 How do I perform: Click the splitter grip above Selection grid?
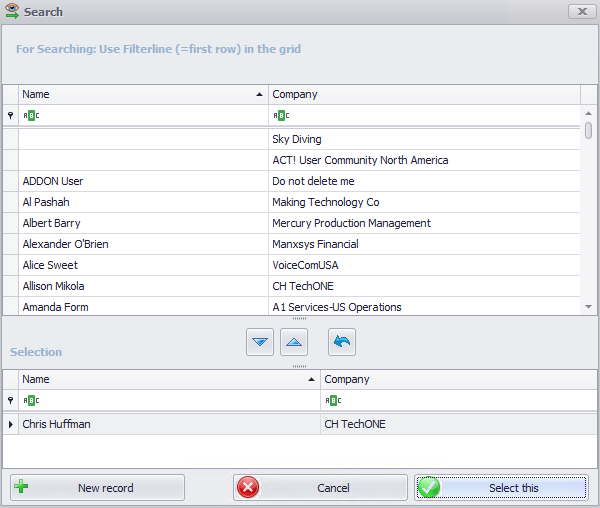[x=299, y=366]
